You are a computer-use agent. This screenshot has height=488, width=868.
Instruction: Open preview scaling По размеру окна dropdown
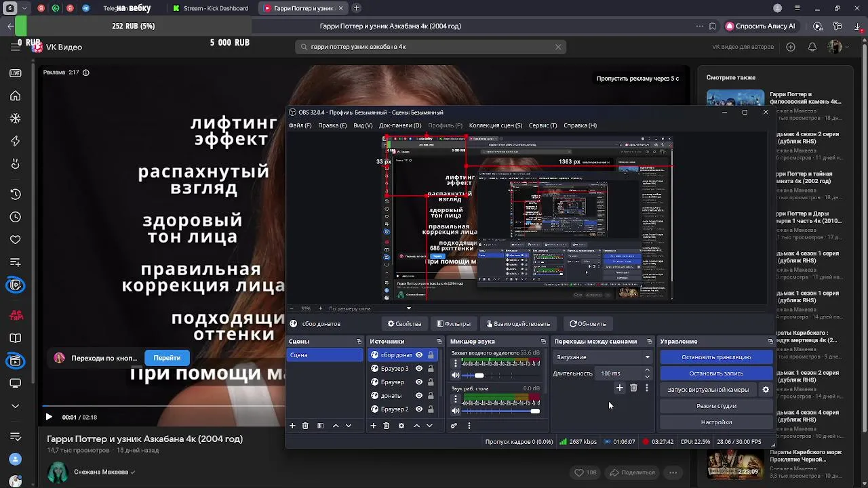pos(370,308)
